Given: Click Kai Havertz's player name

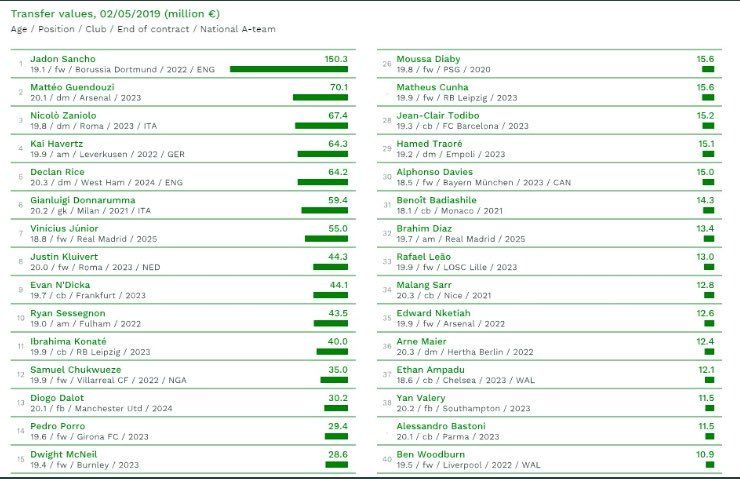Looking at the screenshot, I should point(57,144).
